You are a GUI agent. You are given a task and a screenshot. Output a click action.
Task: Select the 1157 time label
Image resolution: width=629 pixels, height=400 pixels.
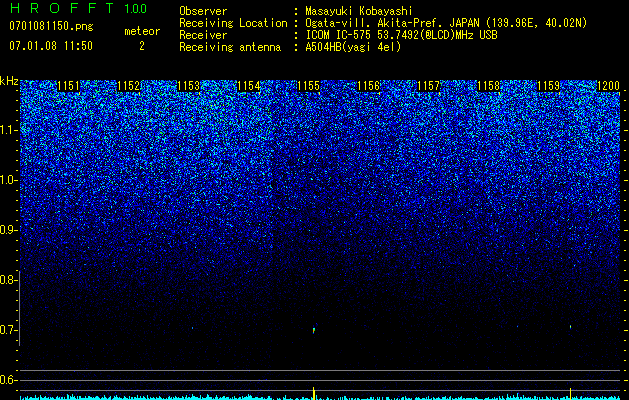[x=428, y=86]
